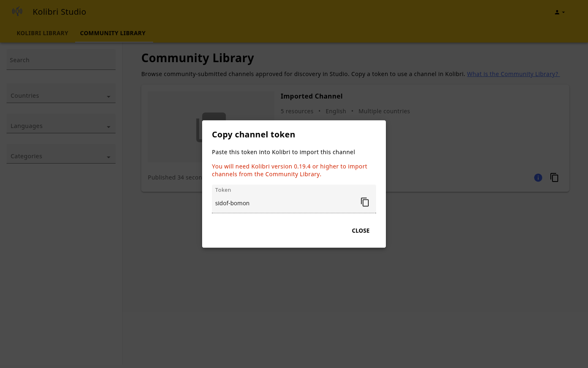
Task: Select the Kolibri version warning text
Action: [x=290, y=170]
